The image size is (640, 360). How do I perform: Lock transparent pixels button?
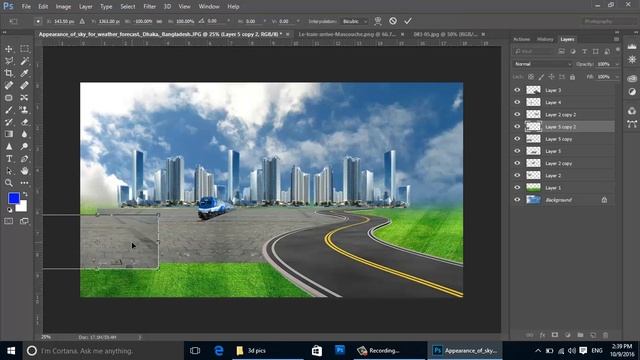531,77
